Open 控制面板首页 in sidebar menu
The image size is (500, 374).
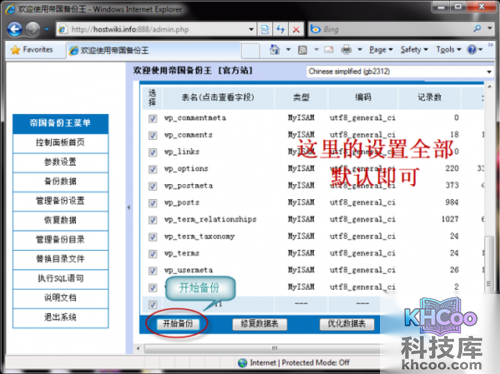coord(60,143)
